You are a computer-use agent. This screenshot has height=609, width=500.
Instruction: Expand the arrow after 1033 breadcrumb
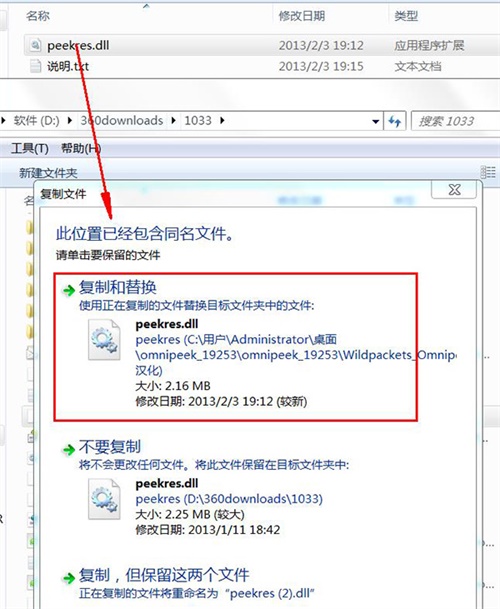click(x=222, y=120)
